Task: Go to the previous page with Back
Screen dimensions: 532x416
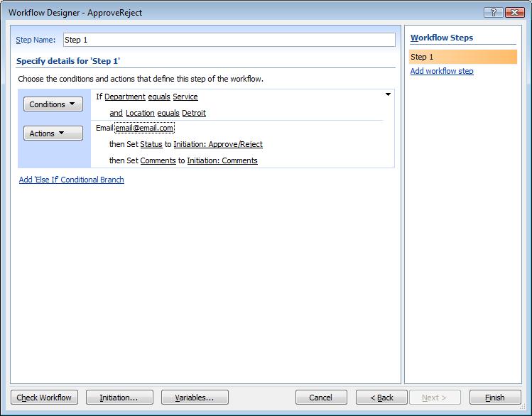Action: pos(381,398)
